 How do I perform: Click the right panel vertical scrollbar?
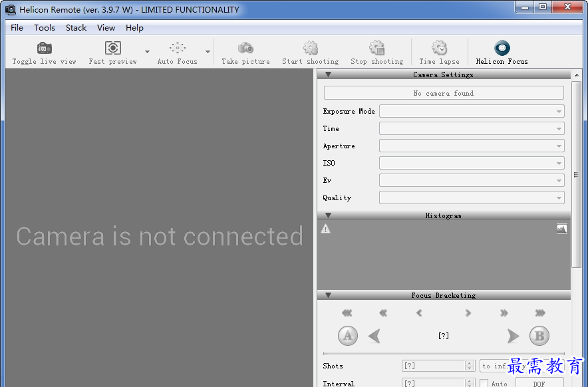pos(577,174)
